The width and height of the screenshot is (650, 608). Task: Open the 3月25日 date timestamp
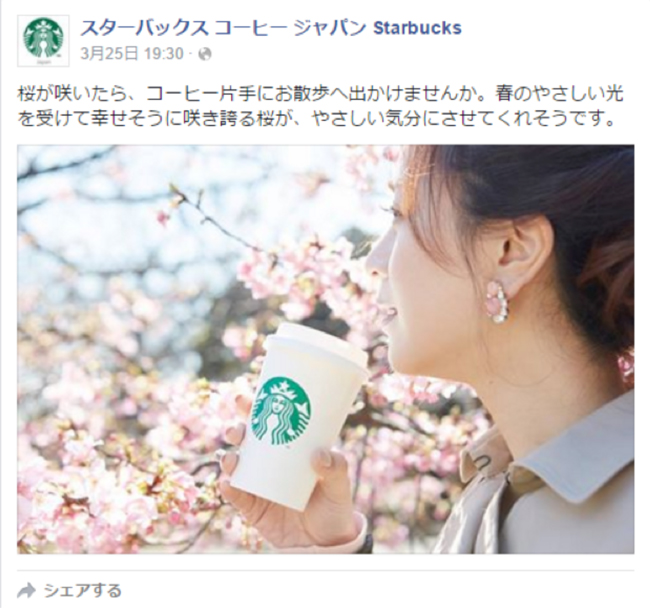click(x=109, y=53)
